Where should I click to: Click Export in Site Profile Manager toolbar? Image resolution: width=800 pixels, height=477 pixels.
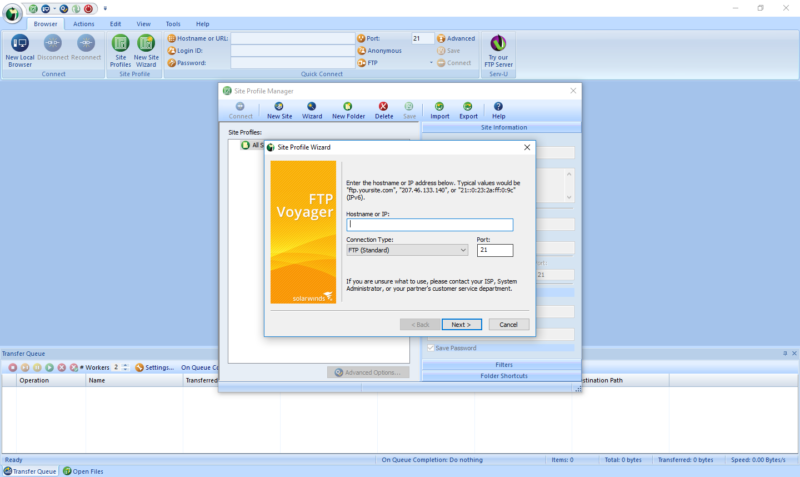tap(468, 110)
